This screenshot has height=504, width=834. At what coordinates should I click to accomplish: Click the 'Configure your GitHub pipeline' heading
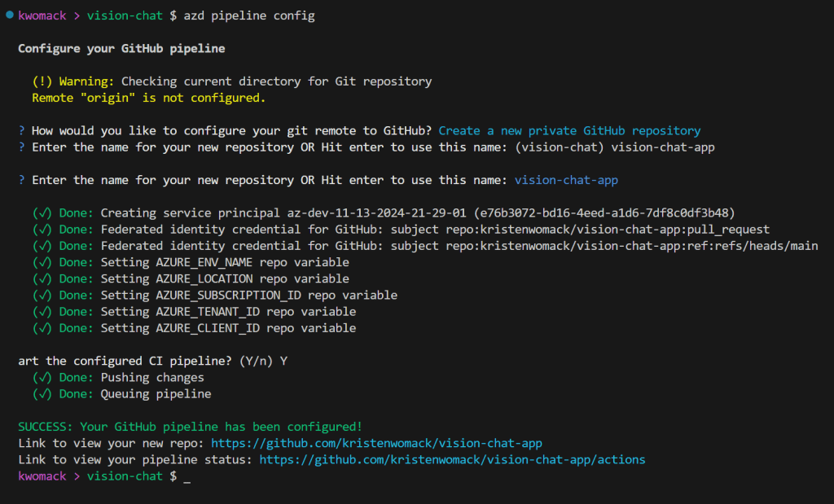121,48
